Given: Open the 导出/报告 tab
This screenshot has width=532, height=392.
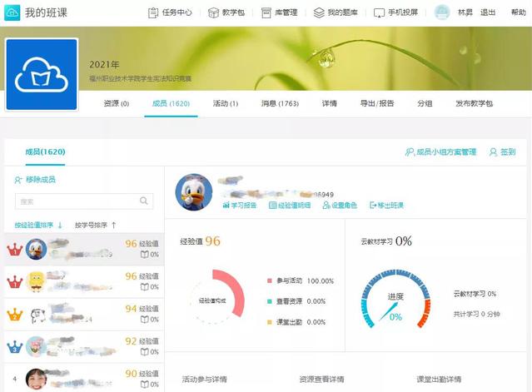Looking at the screenshot, I should [376, 103].
